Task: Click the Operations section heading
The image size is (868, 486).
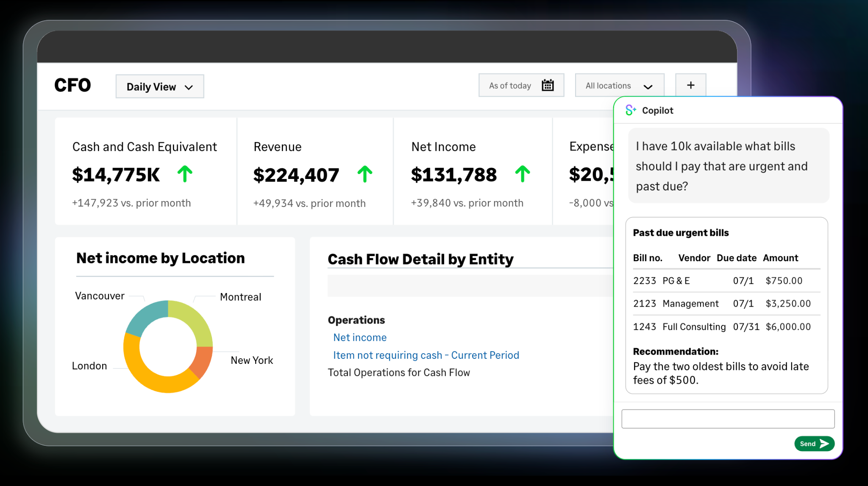Action: 356,320
